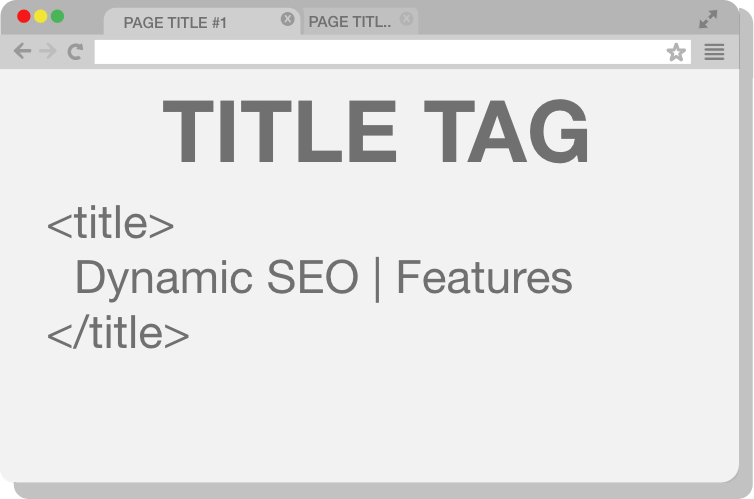Click the green maximize dot
Screen dimensions: 754x499
coord(57,16)
